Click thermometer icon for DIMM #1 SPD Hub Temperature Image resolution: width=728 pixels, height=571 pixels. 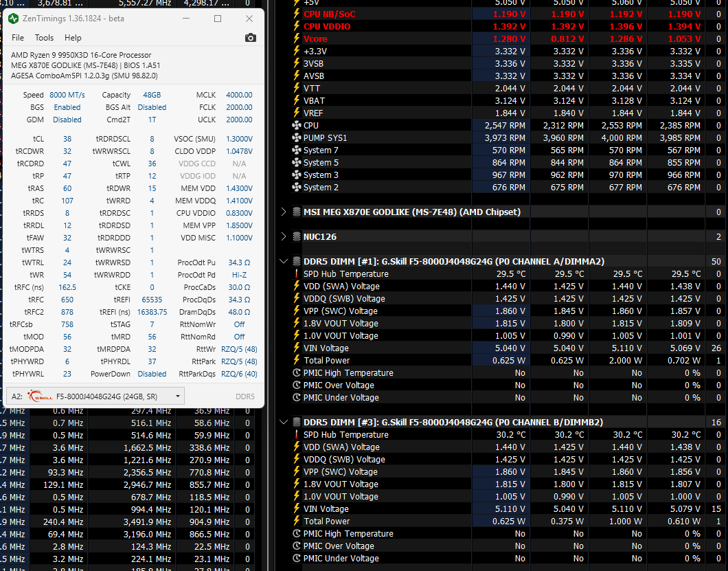(x=296, y=273)
